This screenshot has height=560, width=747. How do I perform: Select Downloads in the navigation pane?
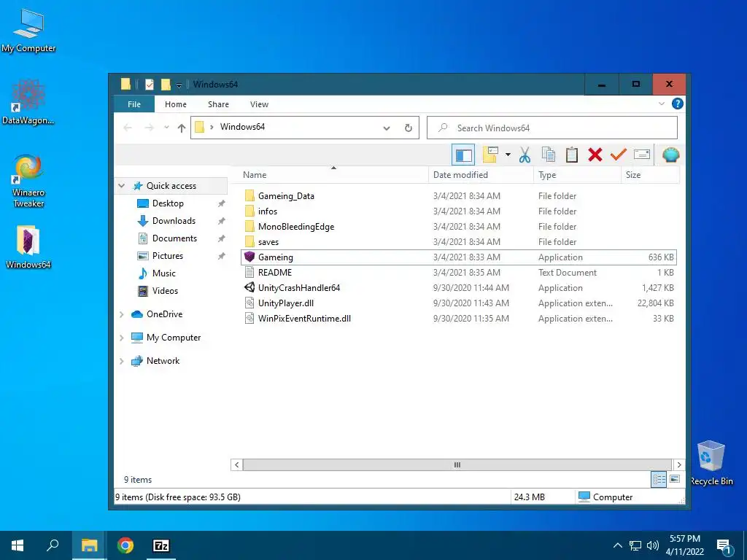pyautogui.click(x=174, y=221)
